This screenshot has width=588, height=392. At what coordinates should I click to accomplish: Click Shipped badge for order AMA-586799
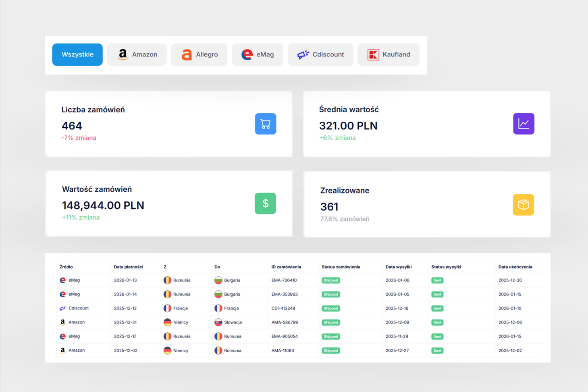(330, 322)
